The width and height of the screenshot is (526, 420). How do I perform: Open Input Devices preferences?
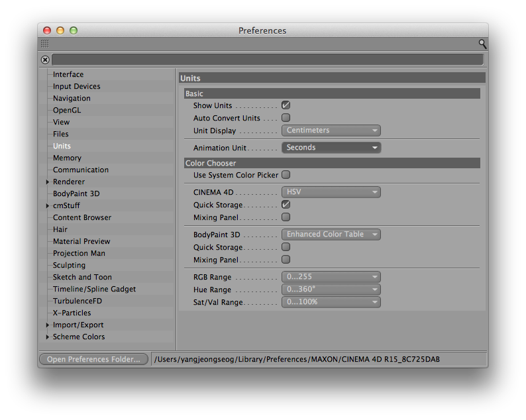point(76,86)
